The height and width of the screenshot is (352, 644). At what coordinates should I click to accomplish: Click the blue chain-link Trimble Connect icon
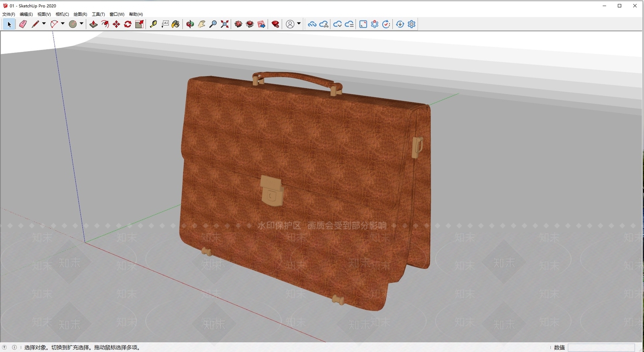312,24
